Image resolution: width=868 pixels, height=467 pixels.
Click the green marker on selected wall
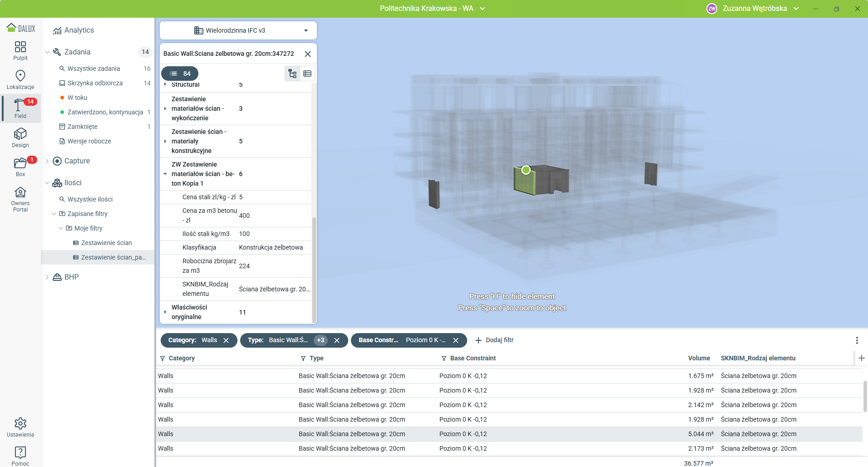(526, 170)
